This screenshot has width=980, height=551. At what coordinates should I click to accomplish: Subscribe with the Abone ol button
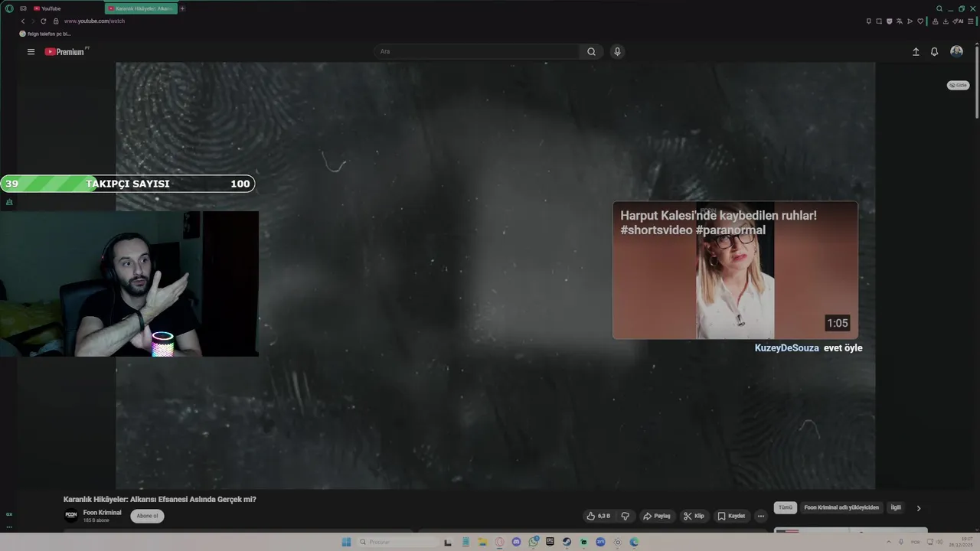pos(147,516)
